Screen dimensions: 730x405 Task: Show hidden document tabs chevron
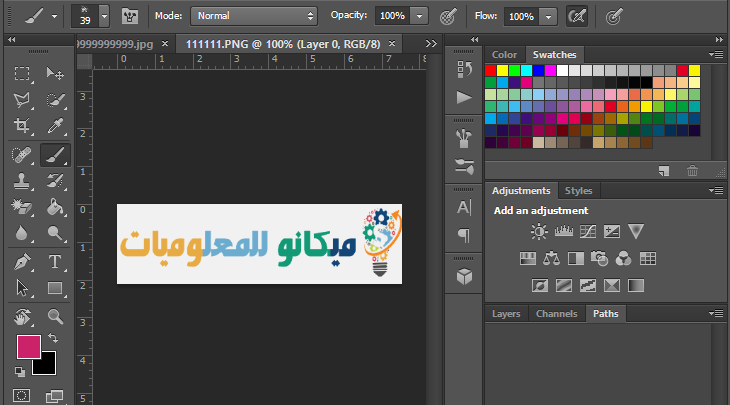(x=431, y=44)
